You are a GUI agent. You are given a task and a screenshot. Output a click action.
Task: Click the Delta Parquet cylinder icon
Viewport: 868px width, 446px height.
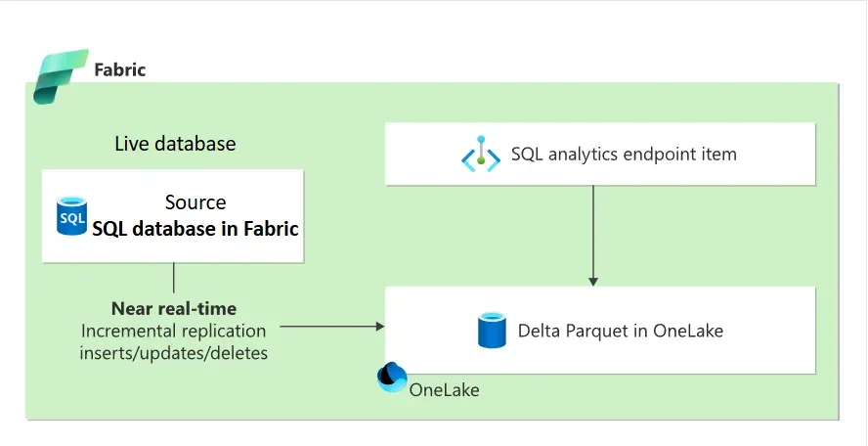(491, 331)
